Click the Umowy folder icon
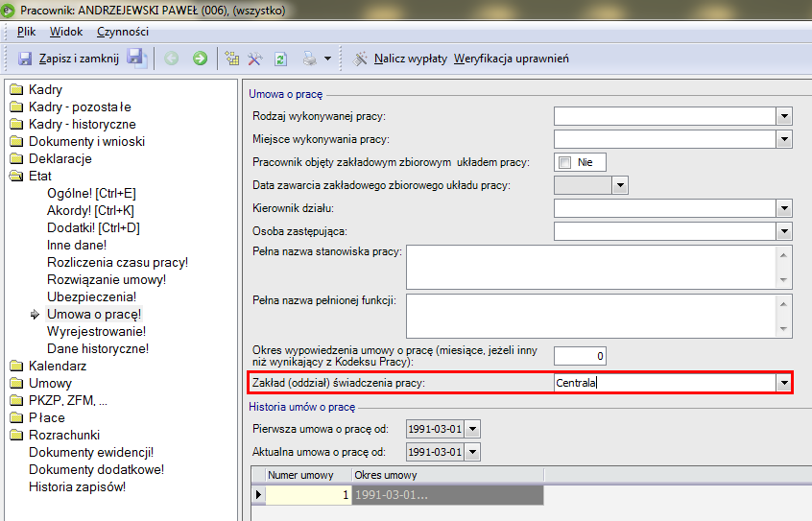 click(16, 383)
